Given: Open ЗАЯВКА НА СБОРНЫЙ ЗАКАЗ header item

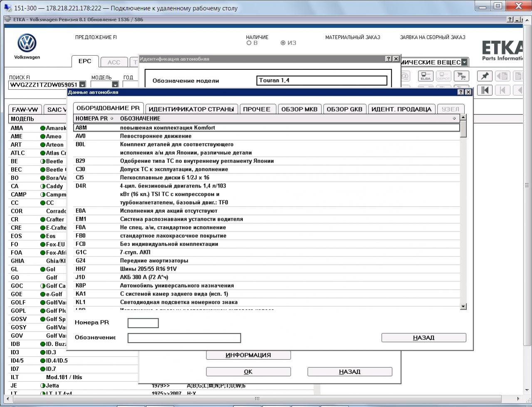Looking at the screenshot, I should coord(433,37).
